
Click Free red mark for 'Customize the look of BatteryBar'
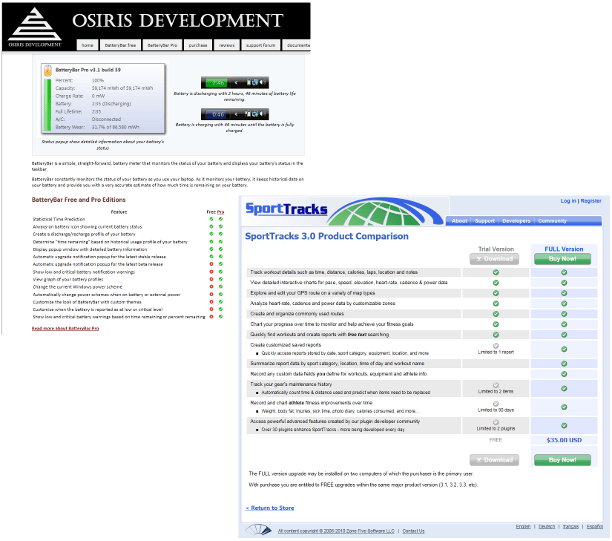tap(212, 302)
